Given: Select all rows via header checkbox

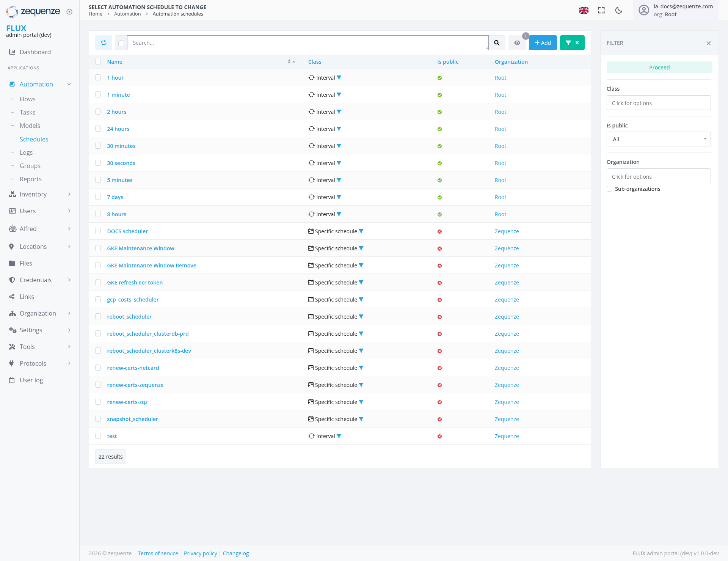Looking at the screenshot, I should click(98, 62).
